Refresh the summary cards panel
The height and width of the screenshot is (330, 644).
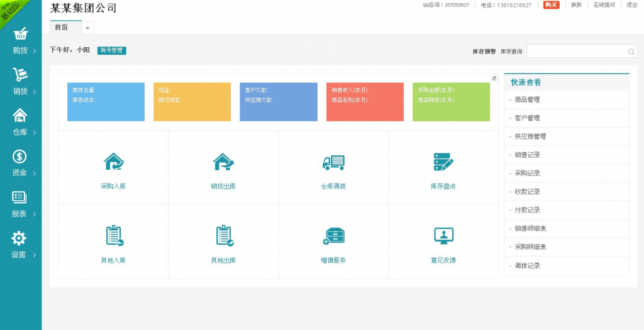tap(494, 78)
